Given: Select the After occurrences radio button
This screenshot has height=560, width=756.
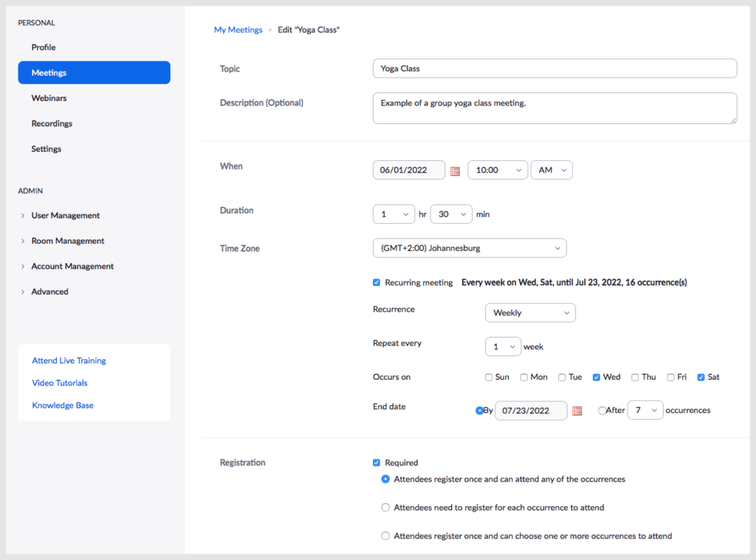Looking at the screenshot, I should point(602,411).
